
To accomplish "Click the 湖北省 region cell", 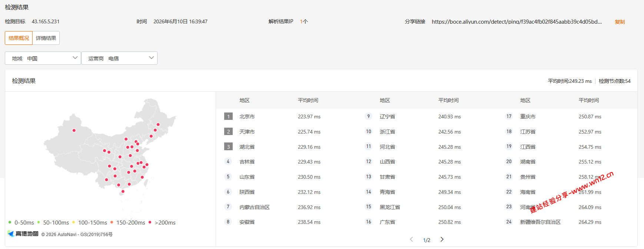I will pos(247,147).
